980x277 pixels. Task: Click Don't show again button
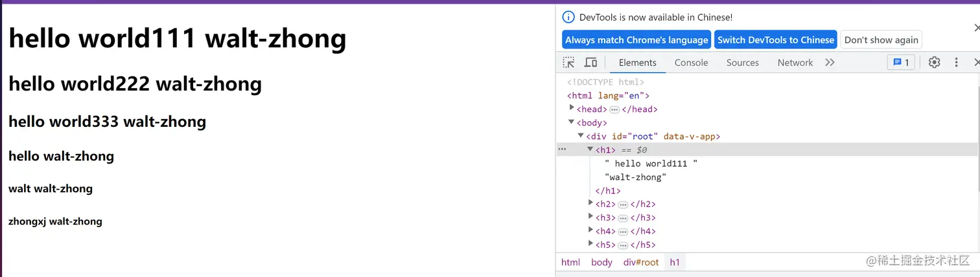(x=881, y=39)
